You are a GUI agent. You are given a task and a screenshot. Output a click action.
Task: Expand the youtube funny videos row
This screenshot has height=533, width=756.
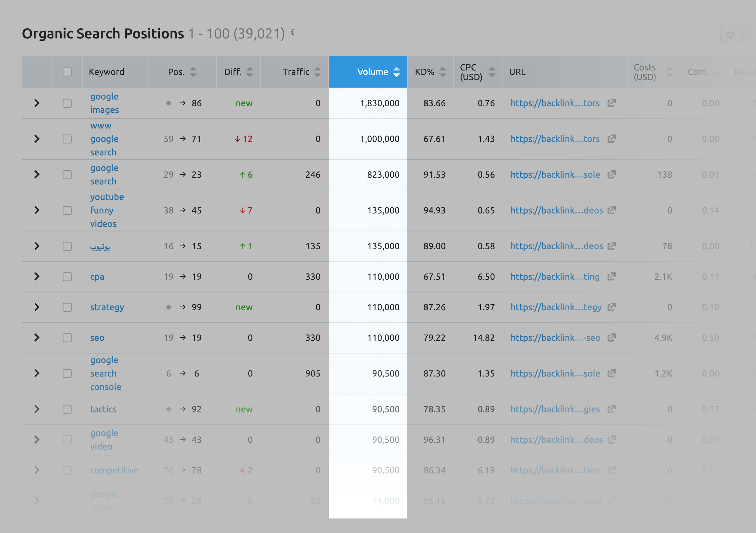point(37,210)
